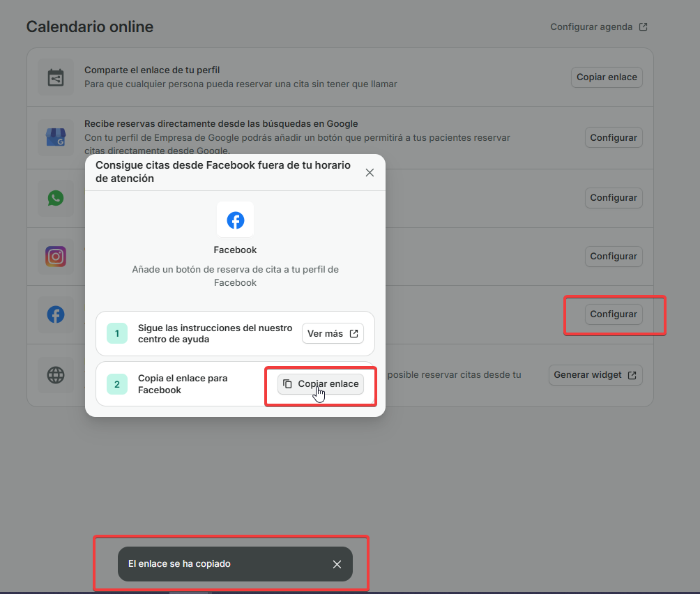
Task: Click the external-link icon next to Configurar agenda
Action: click(x=642, y=26)
